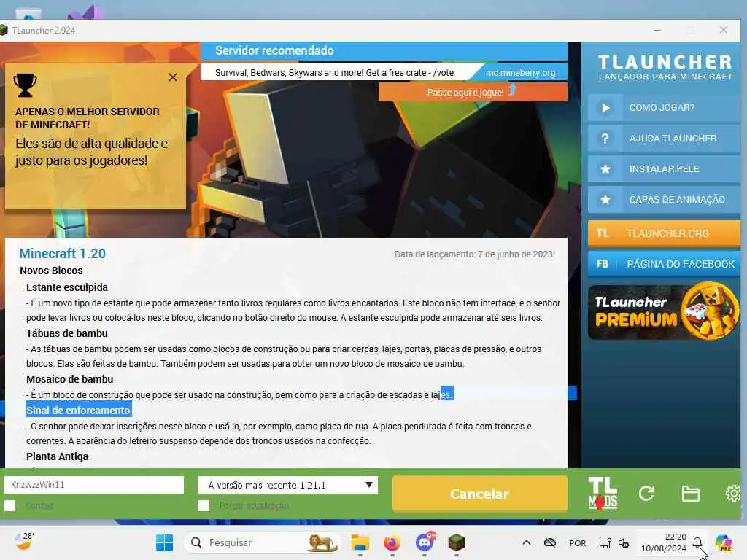Open the game folder icon
This screenshot has height=560, width=747.
690,494
